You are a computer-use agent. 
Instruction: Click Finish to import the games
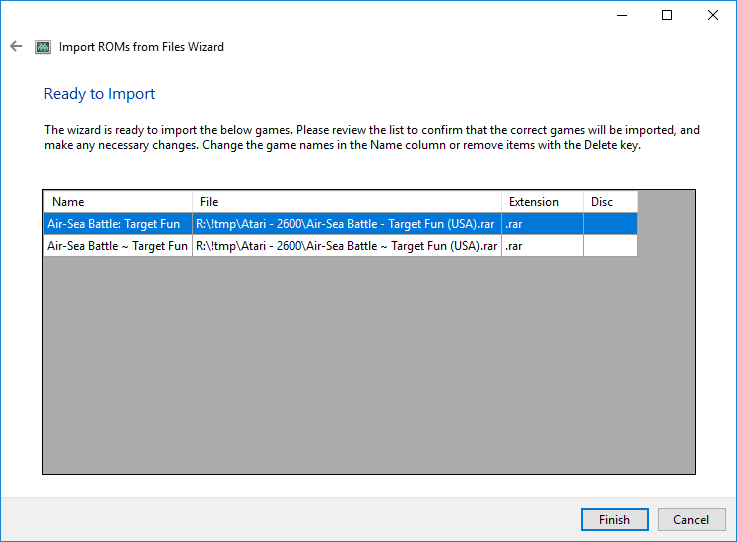pos(614,519)
